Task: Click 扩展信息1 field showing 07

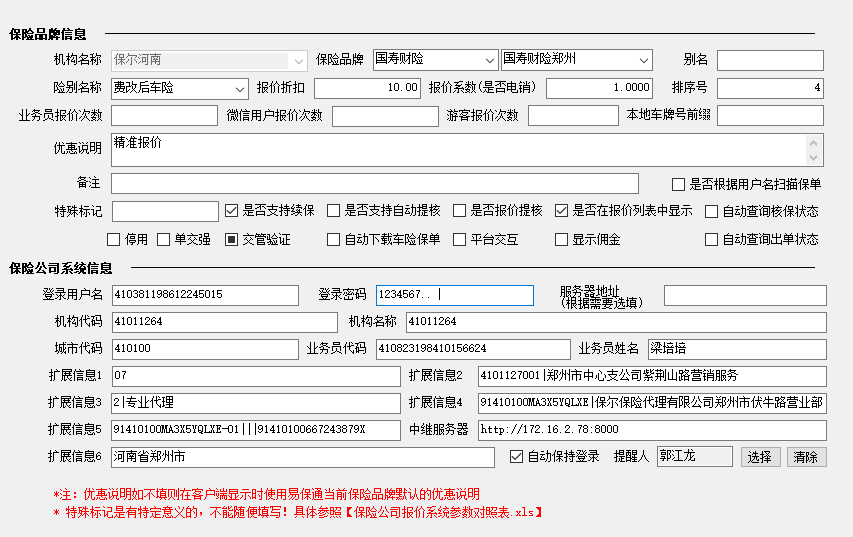Action: 256,376
